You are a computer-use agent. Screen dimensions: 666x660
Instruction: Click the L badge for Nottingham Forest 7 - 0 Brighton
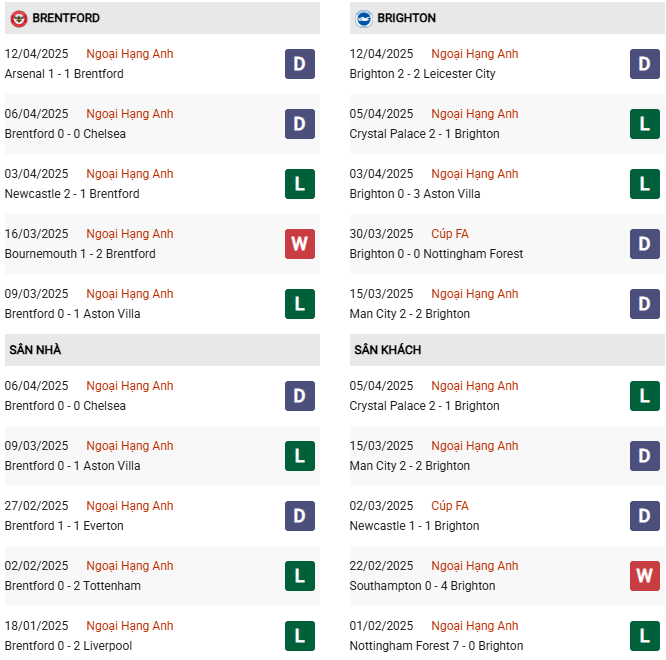point(645,636)
